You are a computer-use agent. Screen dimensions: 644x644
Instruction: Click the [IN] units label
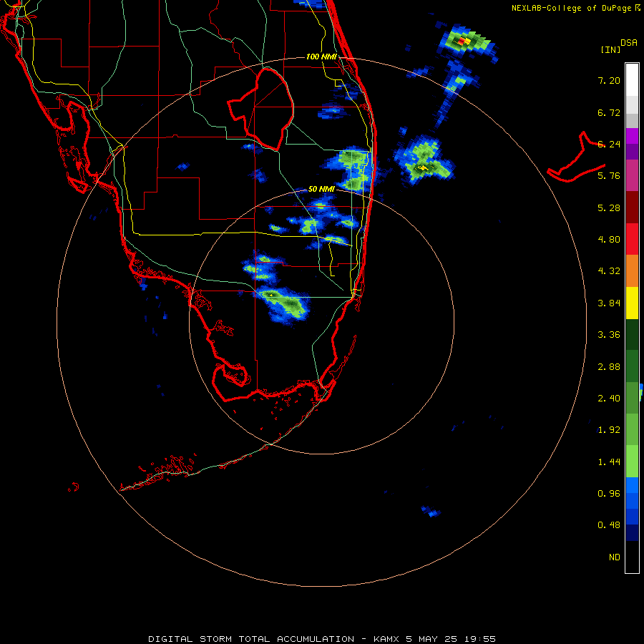pos(610,49)
